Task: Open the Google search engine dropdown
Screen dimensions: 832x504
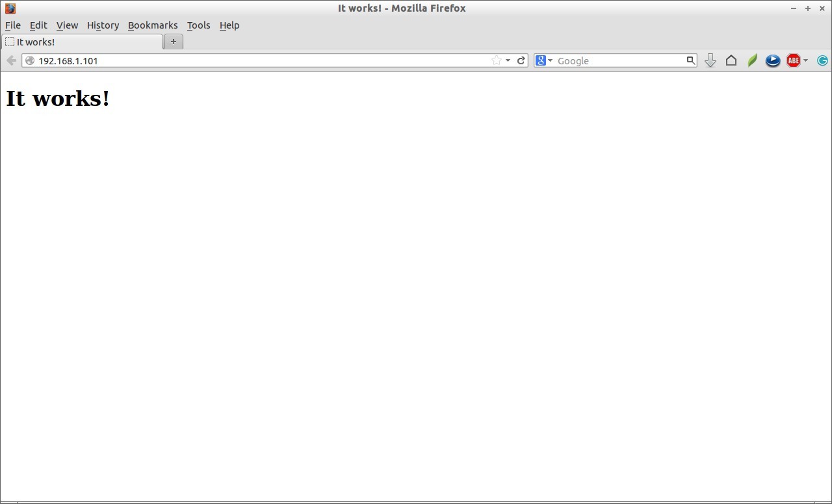Action: click(543, 60)
